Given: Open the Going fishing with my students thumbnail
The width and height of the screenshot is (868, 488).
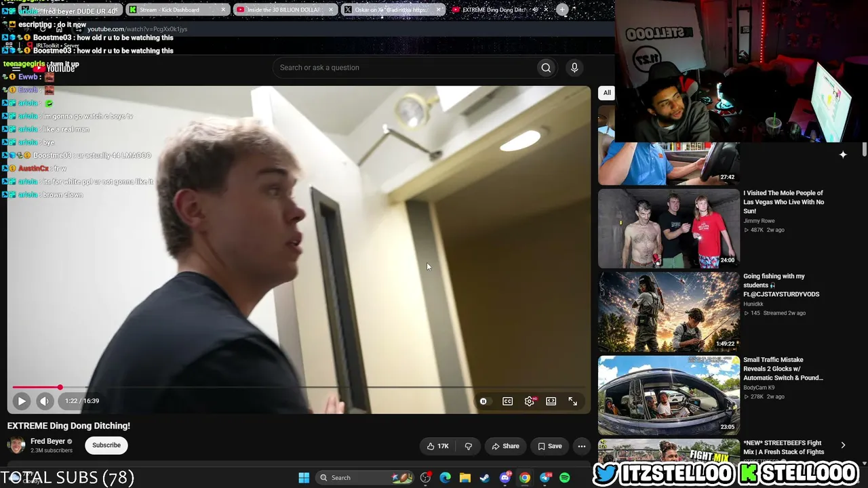Looking at the screenshot, I should 669,312.
